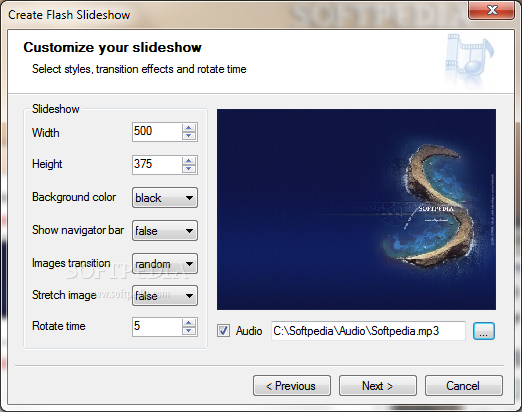Click the Images transition label
This screenshot has width=522, height=412.
[71, 263]
